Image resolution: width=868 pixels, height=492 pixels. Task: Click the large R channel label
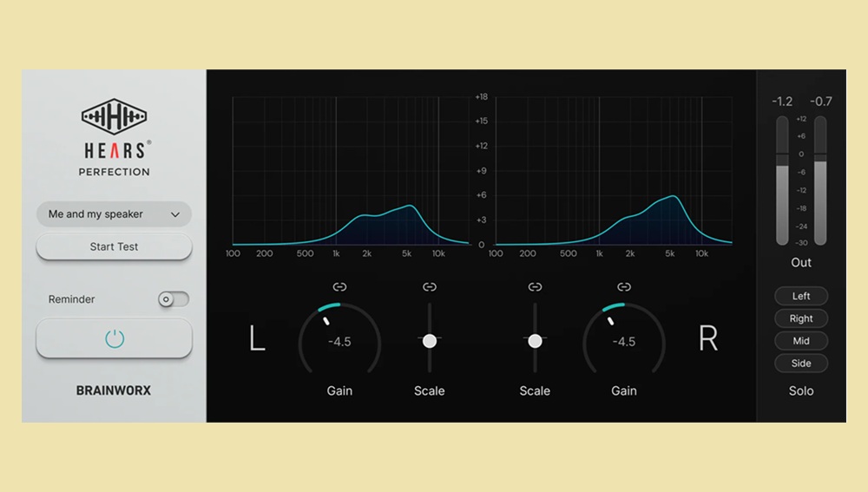708,338
